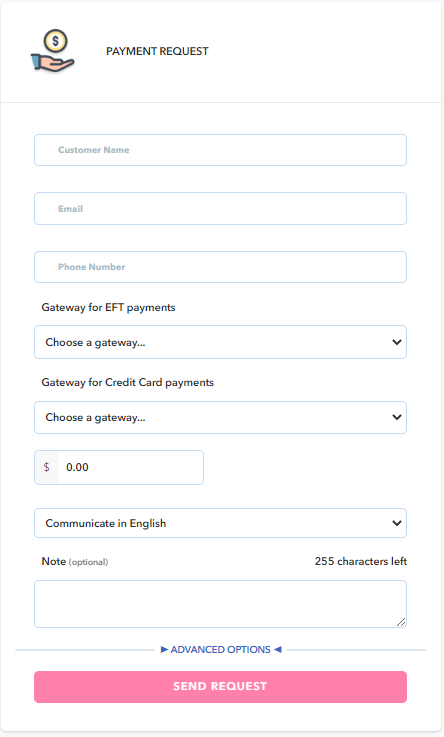This screenshot has width=444, height=737.
Task: Submit with the Send Request button
Action: 220,687
